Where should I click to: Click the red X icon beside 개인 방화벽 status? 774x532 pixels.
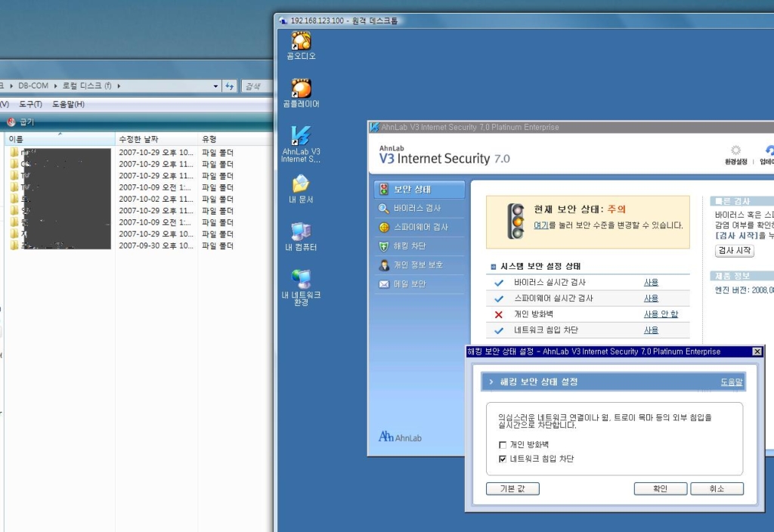tap(499, 314)
